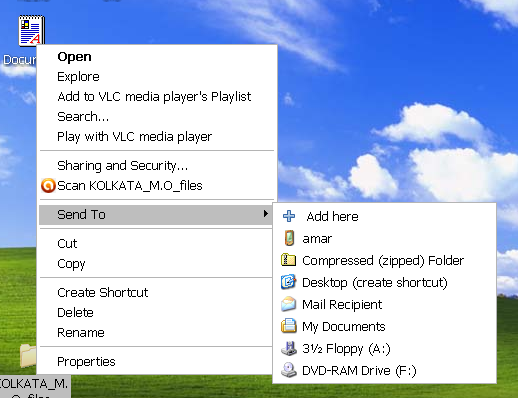This screenshot has width=518, height=398.
Task: Click the Mail Recipient envelope icon
Action: coord(288,304)
